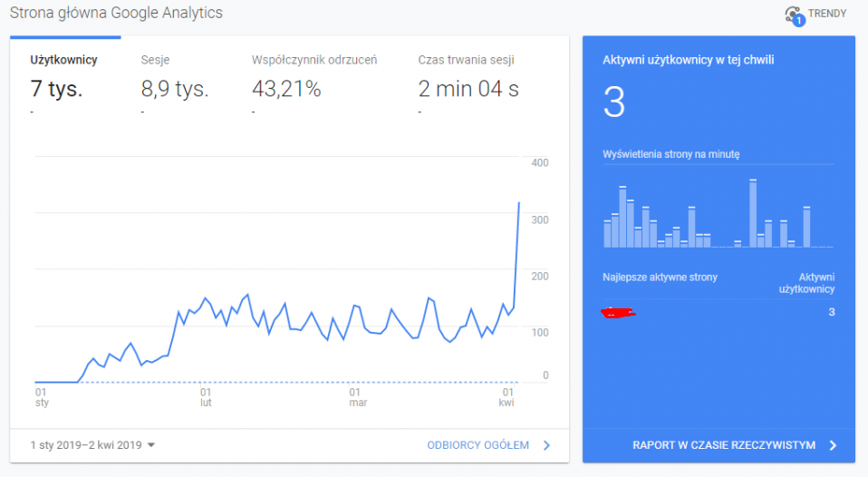Click the notification badge on Trendy icon
868x477 pixels.
click(x=799, y=20)
